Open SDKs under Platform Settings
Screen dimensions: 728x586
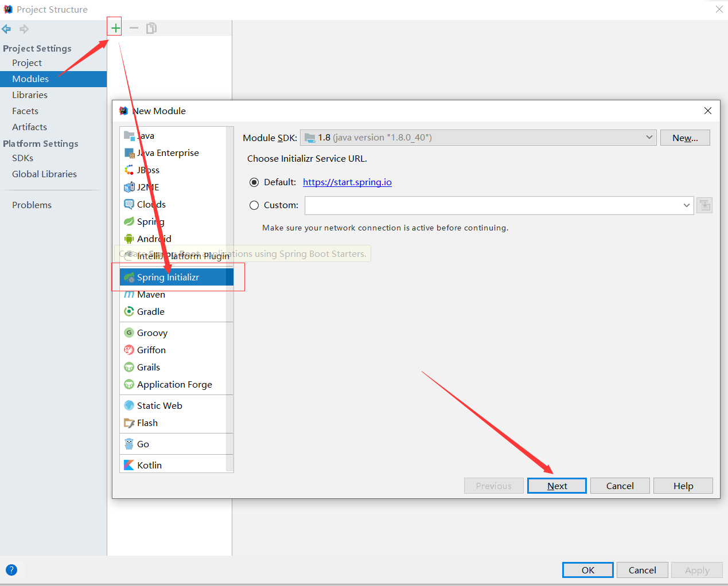[x=23, y=158]
